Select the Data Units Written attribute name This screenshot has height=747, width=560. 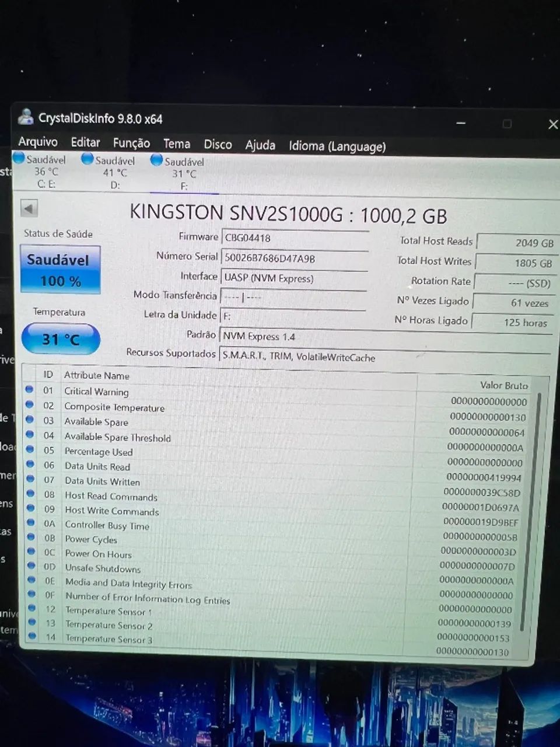coord(103,481)
